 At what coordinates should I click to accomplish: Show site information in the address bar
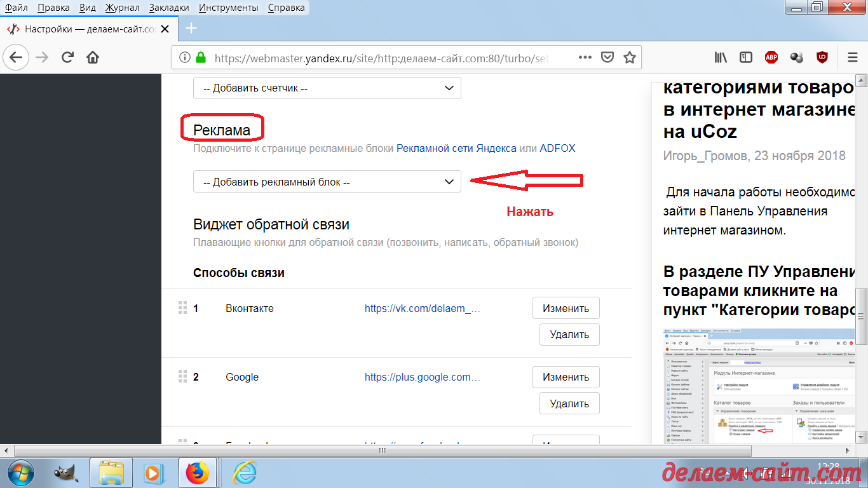click(185, 58)
